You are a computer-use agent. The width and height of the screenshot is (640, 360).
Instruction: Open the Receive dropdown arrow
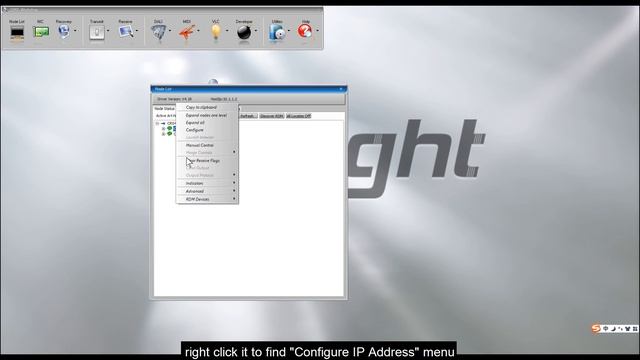[x=137, y=31]
